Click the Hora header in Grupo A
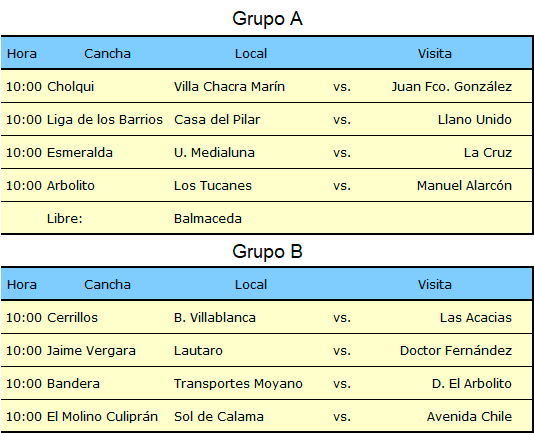The height and width of the screenshot is (433, 534). click(x=22, y=53)
